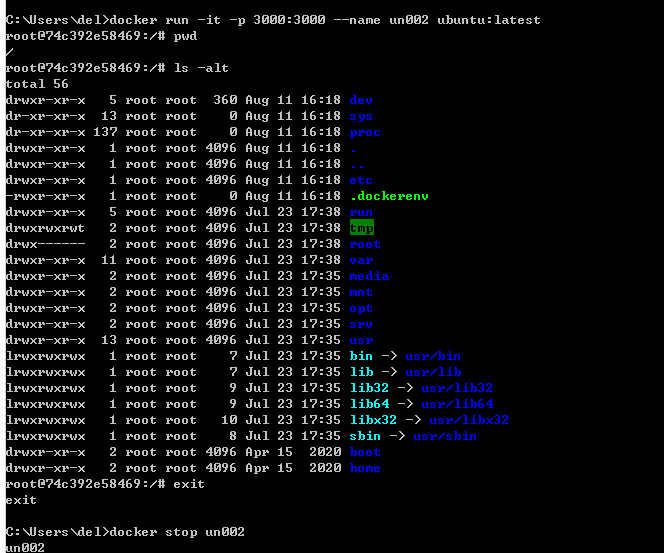Image resolution: width=664 pixels, height=553 pixels.
Task: Click the 'exit' command after the prompt
Action: [189, 484]
